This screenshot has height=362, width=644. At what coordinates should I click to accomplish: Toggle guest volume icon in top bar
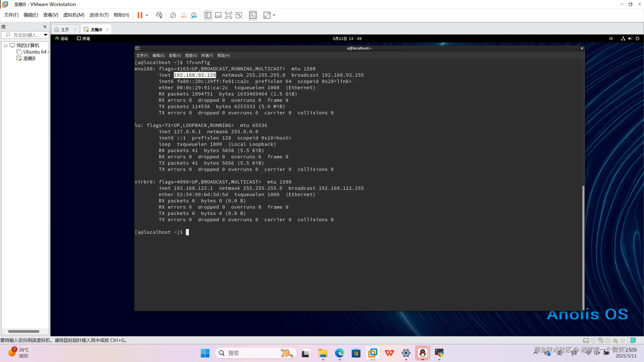(x=630, y=38)
